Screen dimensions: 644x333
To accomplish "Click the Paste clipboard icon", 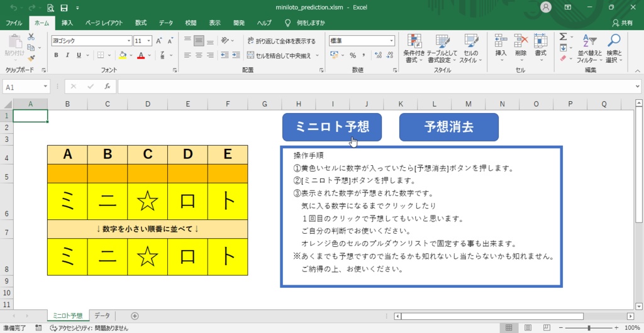I will tap(15, 42).
